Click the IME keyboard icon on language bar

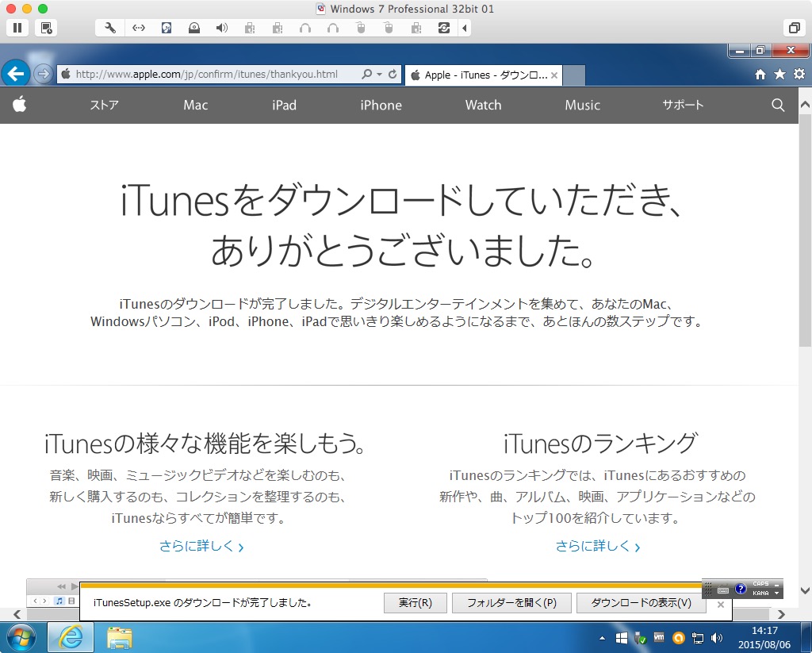click(723, 590)
